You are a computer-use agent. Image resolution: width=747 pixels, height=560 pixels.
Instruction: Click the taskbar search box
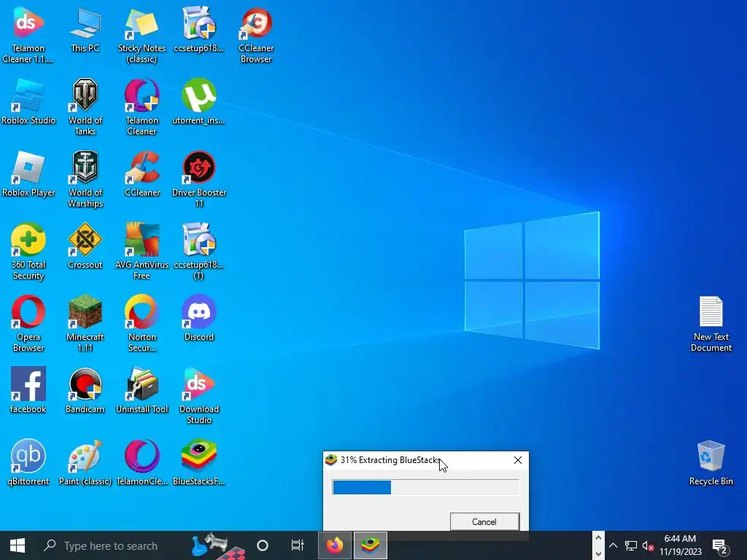click(112, 545)
